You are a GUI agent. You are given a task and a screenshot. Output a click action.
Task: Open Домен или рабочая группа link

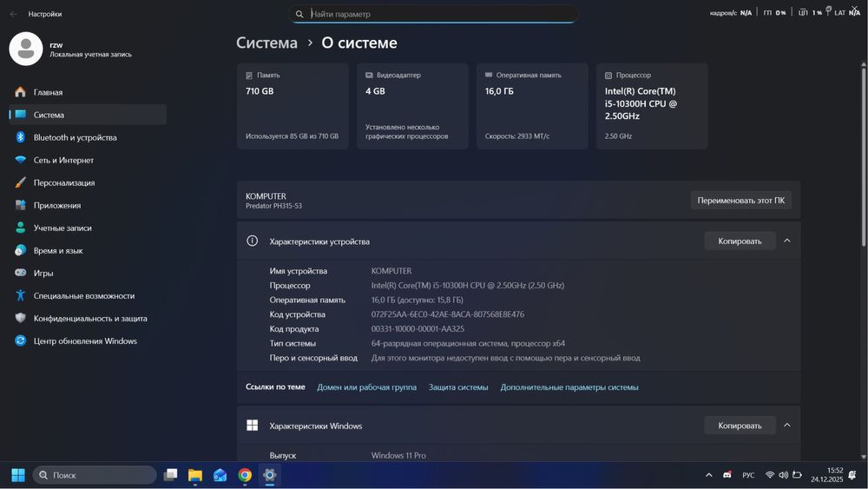point(366,387)
